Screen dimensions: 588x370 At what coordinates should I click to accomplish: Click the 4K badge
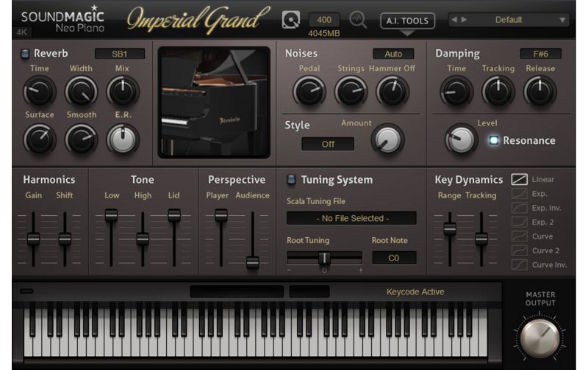pos(22,32)
